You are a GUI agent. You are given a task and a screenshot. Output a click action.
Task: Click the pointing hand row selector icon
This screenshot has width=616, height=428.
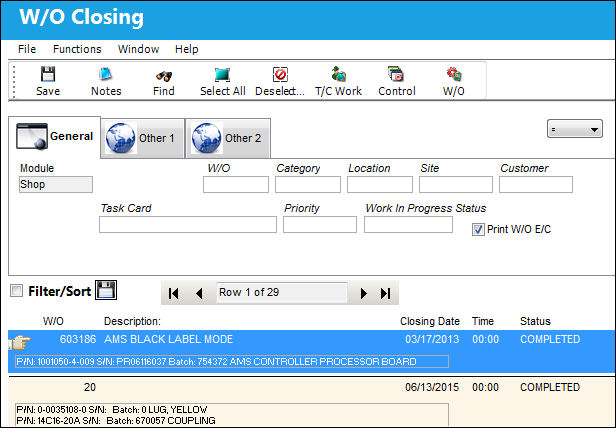click(20, 342)
